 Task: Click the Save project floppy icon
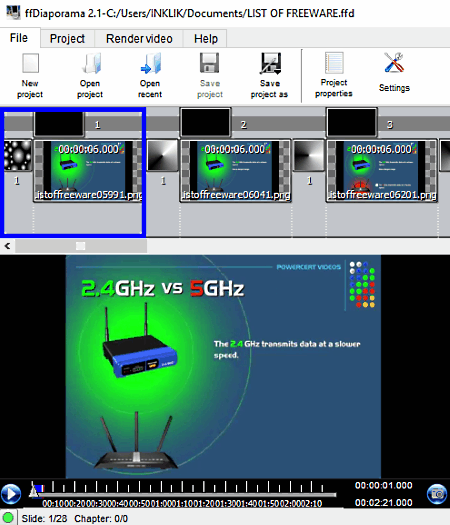point(210,63)
